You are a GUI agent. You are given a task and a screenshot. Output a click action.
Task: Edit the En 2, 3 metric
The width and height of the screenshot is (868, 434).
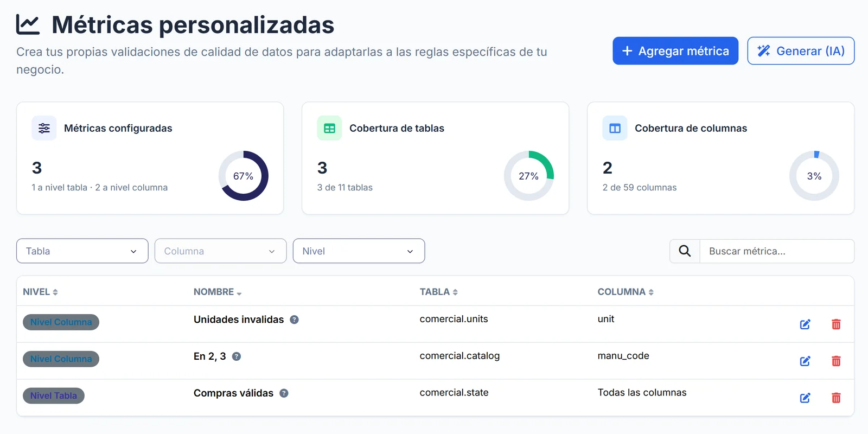click(x=805, y=361)
